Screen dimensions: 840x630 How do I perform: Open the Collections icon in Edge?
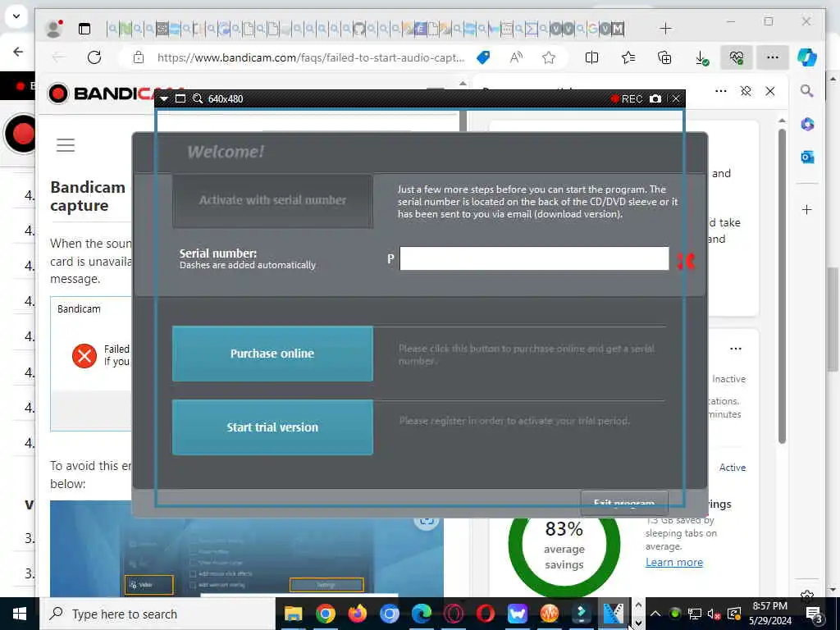coord(664,57)
